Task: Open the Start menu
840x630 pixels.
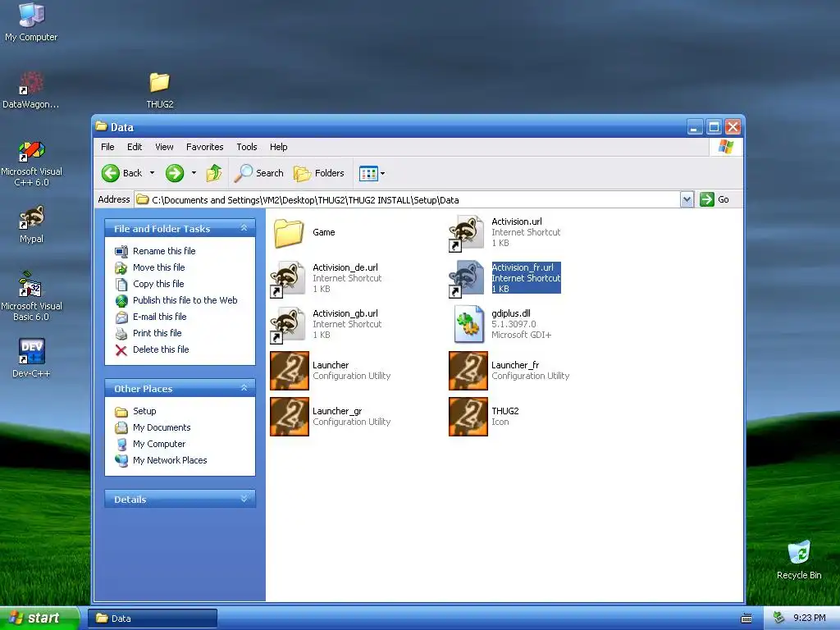Action: pyautogui.click(x=39, y=619)
